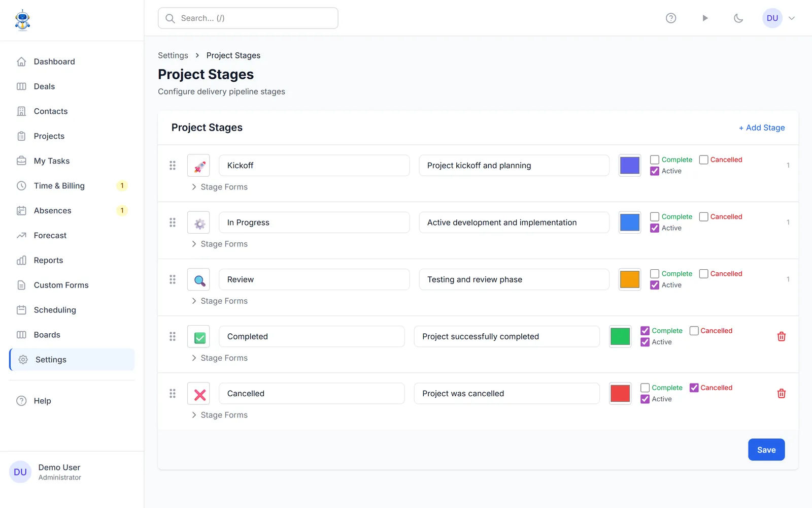Expand Stage Forms under Kickoff
This screenshot has height=508, width=812.
coord(219,187)
